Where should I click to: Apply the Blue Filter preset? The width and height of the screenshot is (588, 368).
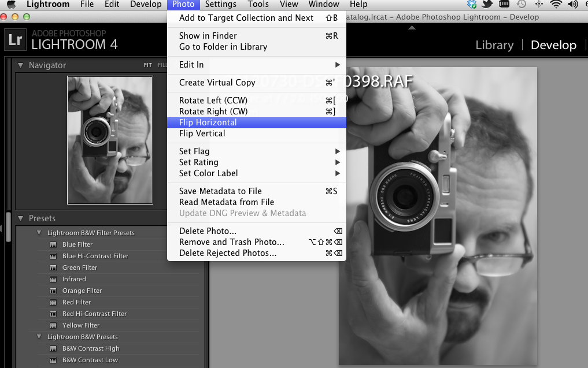pyautogui.click(x=77, y=244)
